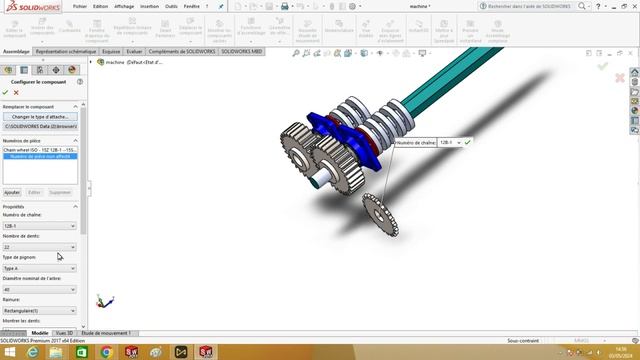Open the File Explorer folder icon in the task pane
This screenshot has height=360, width=640.
(x=635, y=92)
